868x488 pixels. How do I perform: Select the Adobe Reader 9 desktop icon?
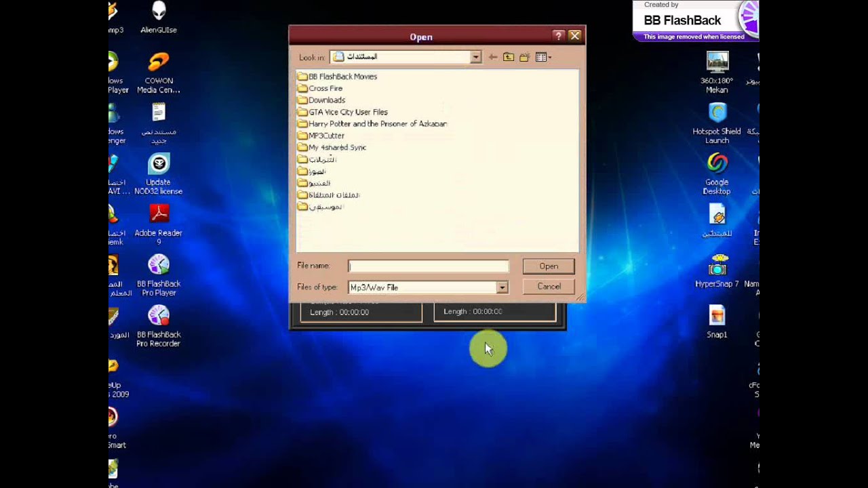tap(159, 225)
